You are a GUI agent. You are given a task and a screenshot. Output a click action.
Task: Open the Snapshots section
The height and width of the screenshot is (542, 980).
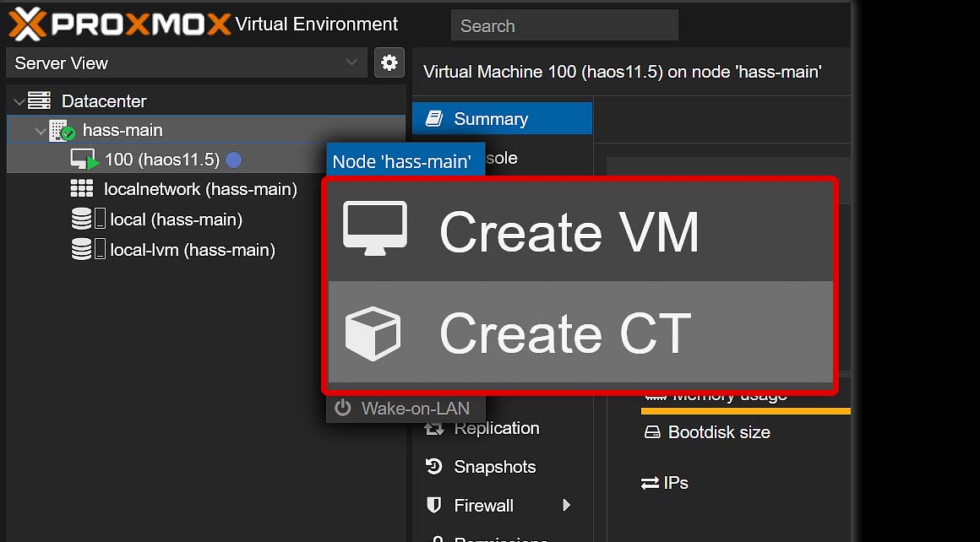click(x=494, y=467)
